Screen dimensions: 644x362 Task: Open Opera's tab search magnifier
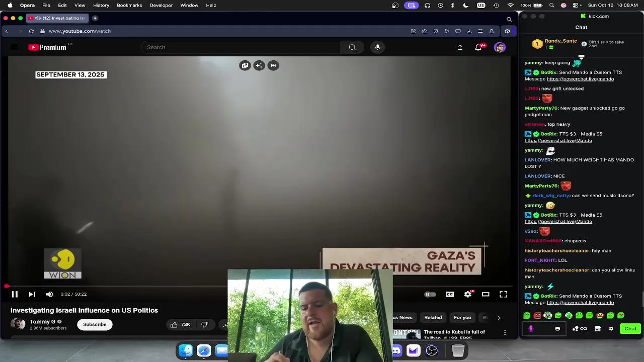(509, 19)
